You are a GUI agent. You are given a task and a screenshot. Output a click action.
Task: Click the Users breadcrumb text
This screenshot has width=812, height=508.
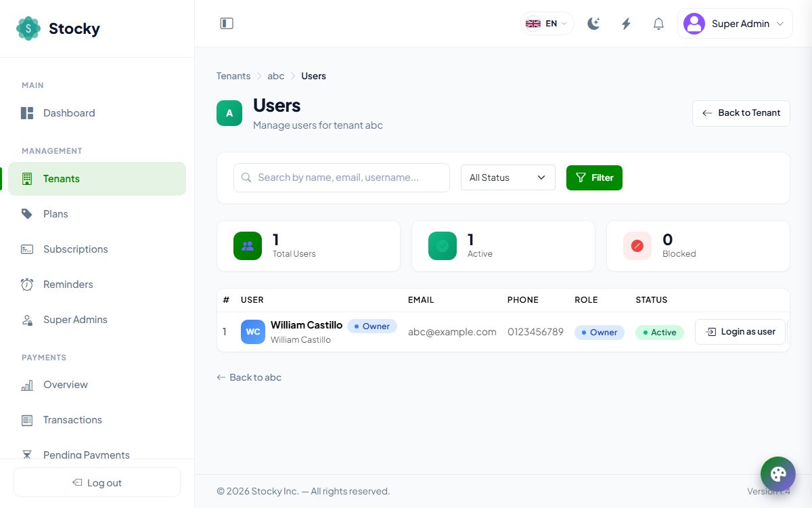[313, 76]
